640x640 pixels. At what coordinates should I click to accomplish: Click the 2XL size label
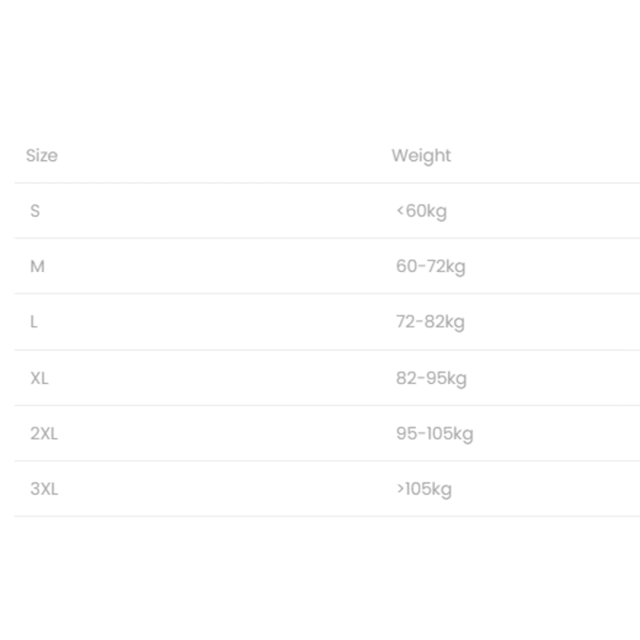44,433
